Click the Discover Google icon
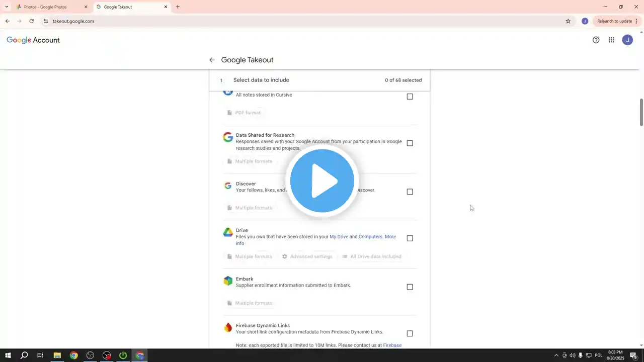The height and width of the screenshot is (362, 644). (x=228, y=186)
